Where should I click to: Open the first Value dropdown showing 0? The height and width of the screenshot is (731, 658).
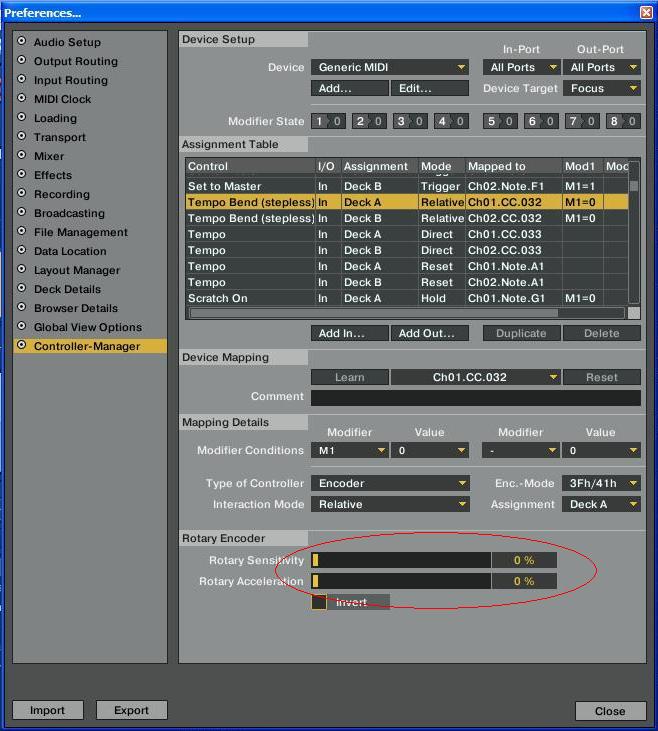[429, 450]
